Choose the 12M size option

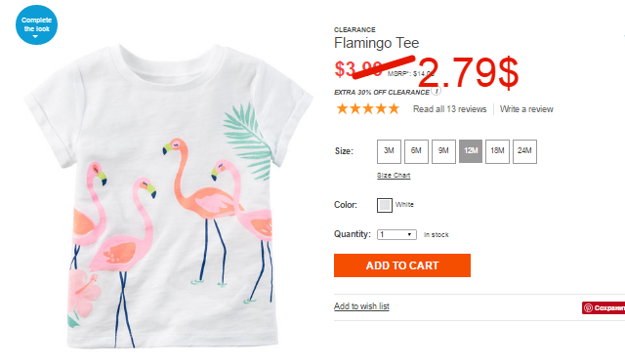(x=471, y=151)
